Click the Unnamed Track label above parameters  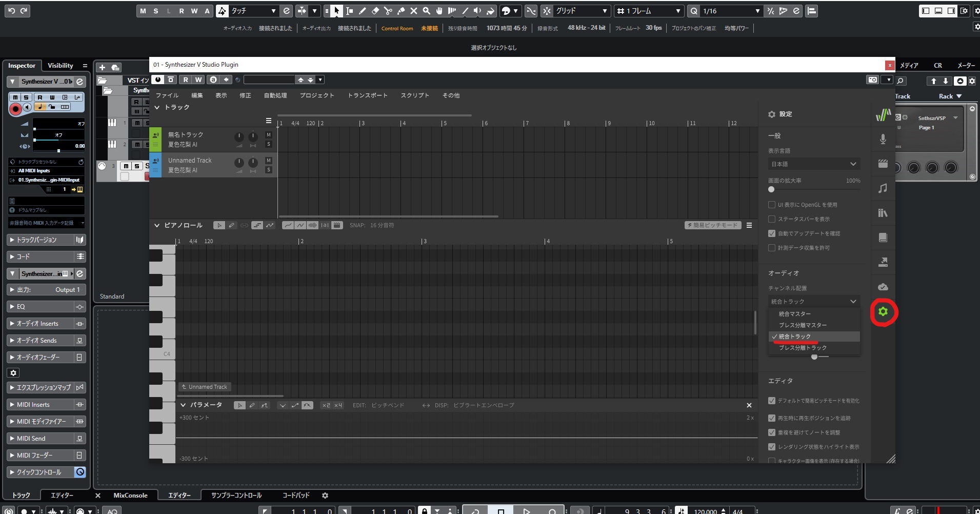pos(204,386)
